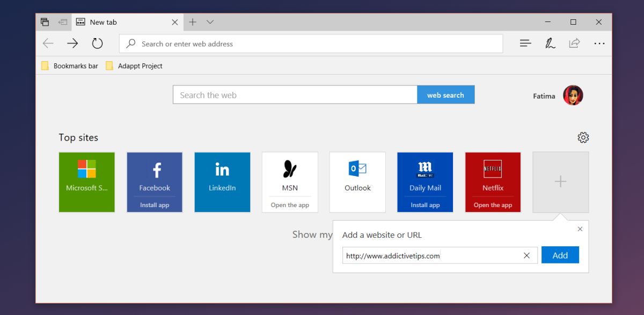Open the Outlook top site tile
The image size is (644, 315).
357,182
